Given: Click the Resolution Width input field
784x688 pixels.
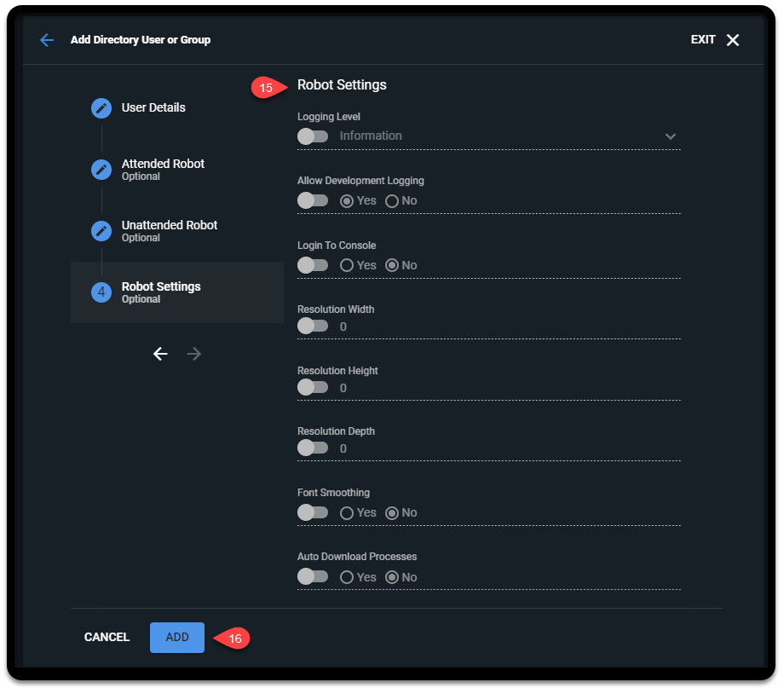Looking at the screenshot, I should (426, 326).
